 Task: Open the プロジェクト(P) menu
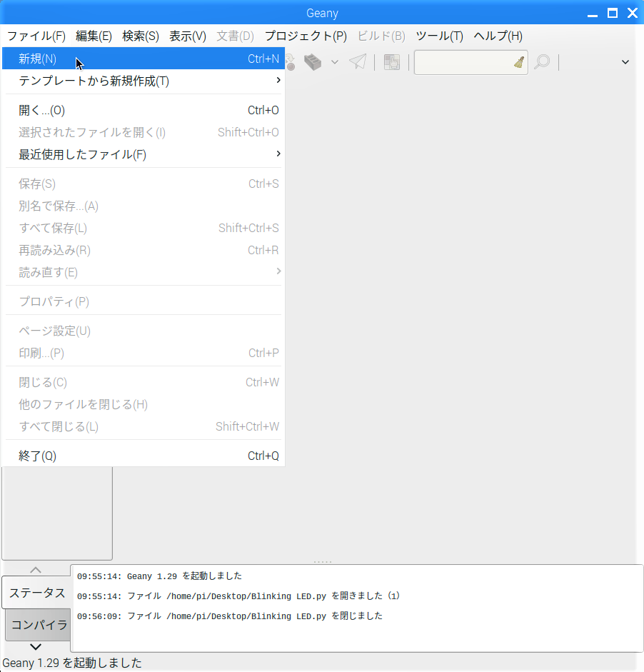306,36
